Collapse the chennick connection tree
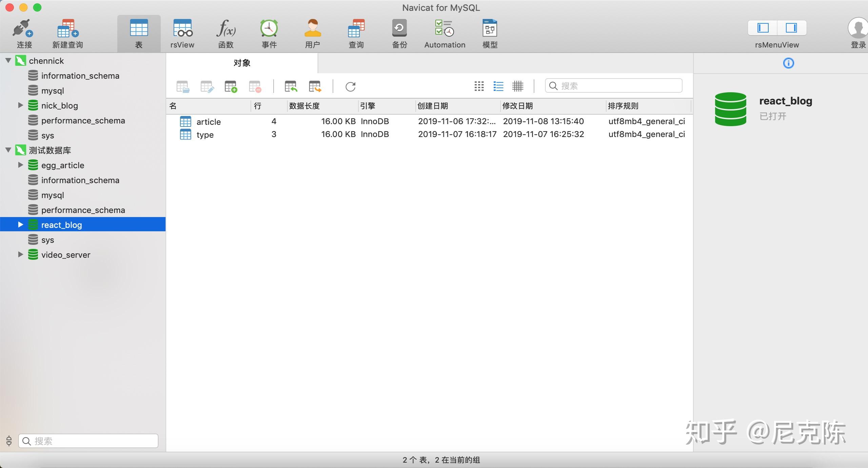The width and height of the screenshot is (868, 468). point(7,60)
